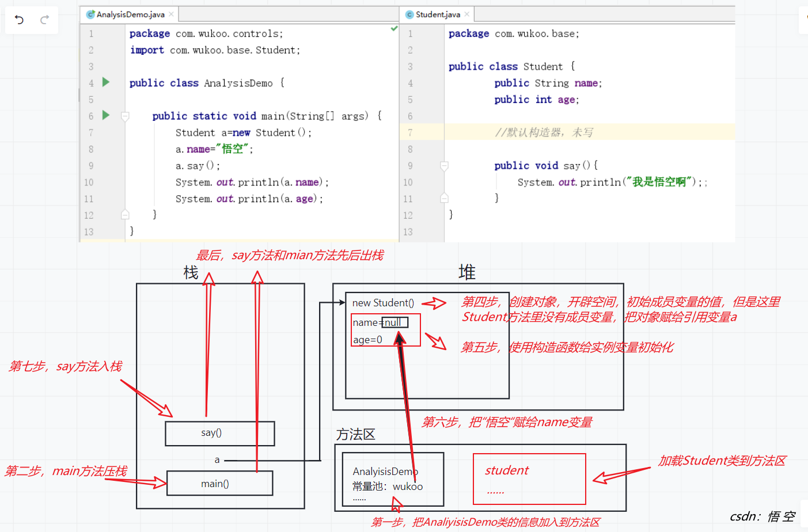Click the '//默认构造器，未写' comment line
The width and height of the screenshot is (808, 532).
pyautogui.click(x=544, y=132)
